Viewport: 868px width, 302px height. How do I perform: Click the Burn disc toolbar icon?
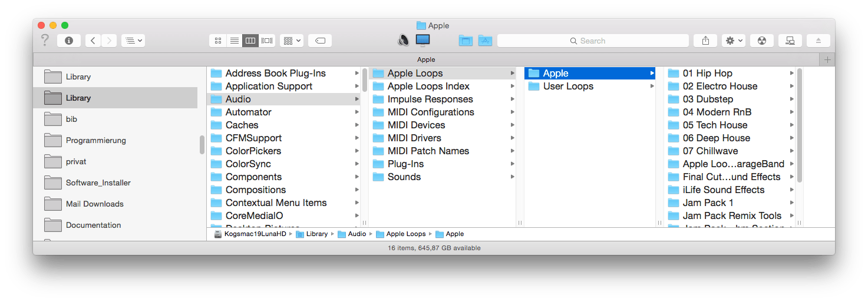[762, 41]
